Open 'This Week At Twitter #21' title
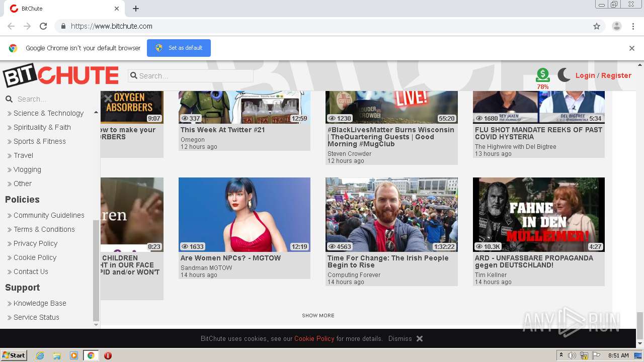This screenshot has height=362, width=644. [223, 130]
